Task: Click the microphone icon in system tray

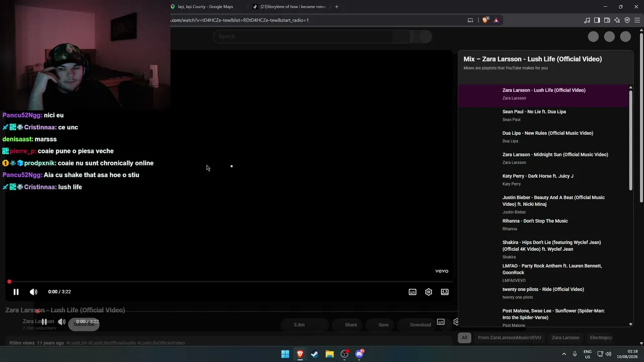Action: pyautogui.click(x=575, y=354)
